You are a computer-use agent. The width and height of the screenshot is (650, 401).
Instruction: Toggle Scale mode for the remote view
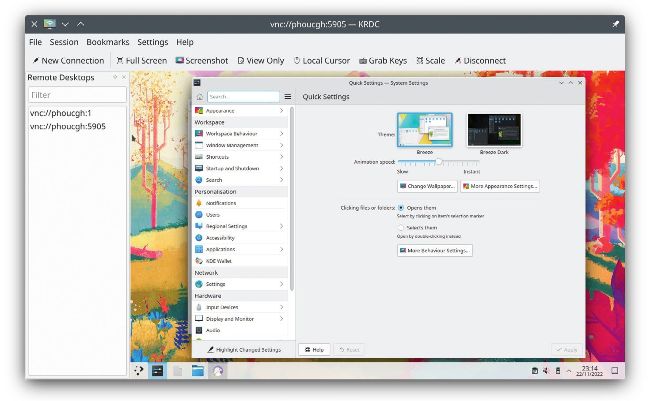[x=430, y=60]
